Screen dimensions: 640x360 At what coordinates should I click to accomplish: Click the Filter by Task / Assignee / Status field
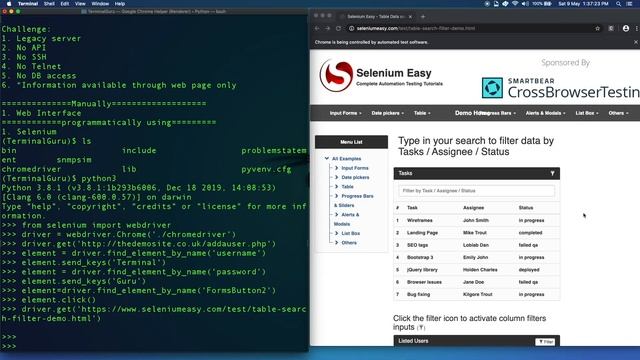point(476,191)
